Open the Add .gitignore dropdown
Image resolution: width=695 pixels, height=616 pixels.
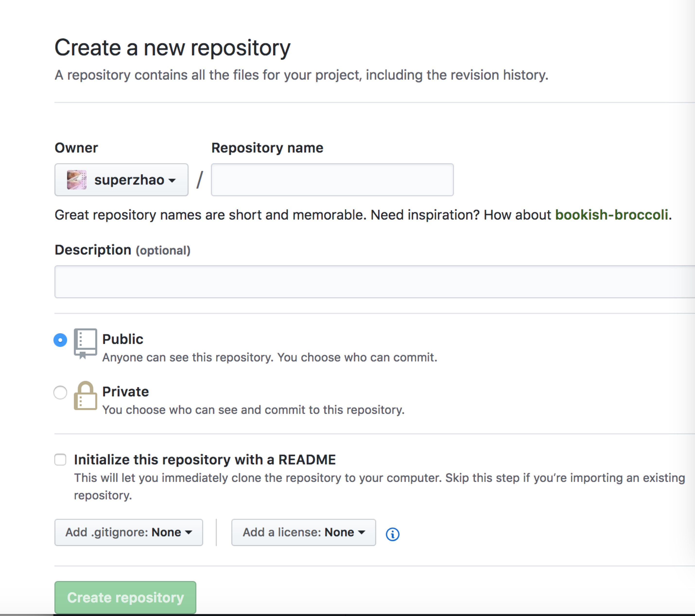pos(129,532)
